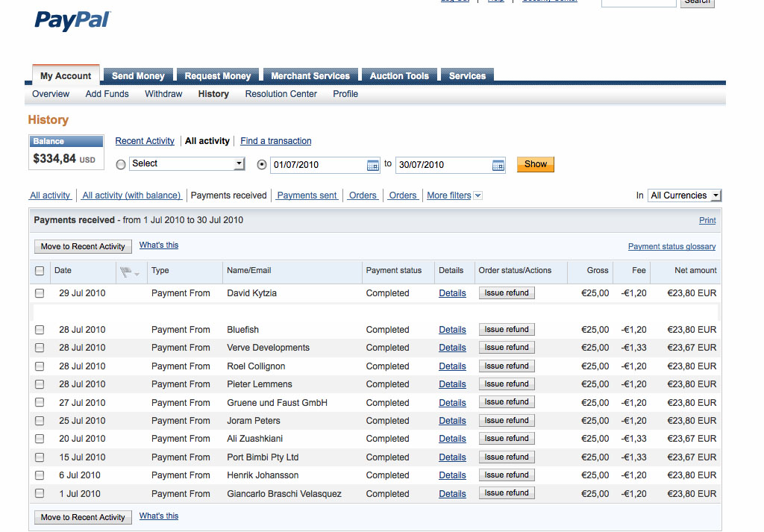The image size is (764, 532).
Task: Open Details for Port Bimbi Pty Ltd
Action: coord(452,457)
